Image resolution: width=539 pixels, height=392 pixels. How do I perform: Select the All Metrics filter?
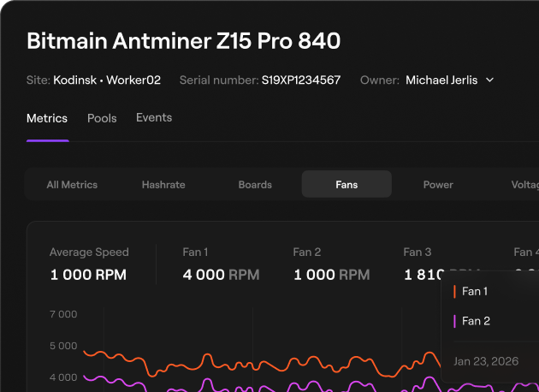coord(72,185)
